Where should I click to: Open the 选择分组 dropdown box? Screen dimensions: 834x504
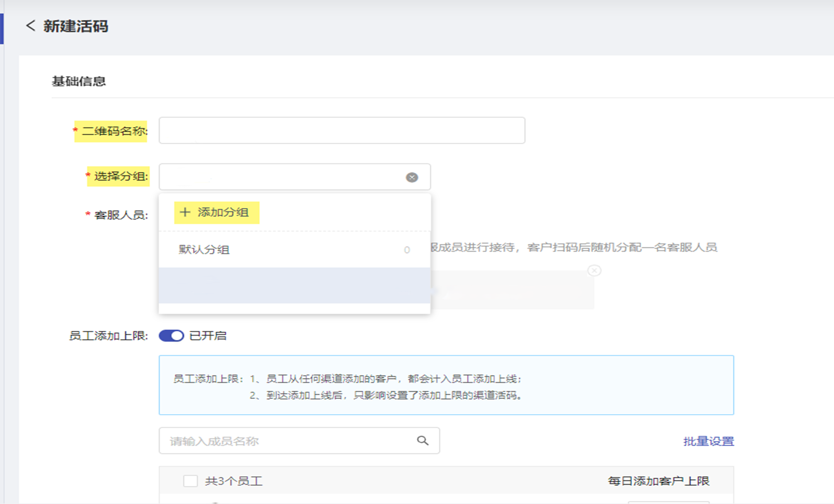(295, 177)
